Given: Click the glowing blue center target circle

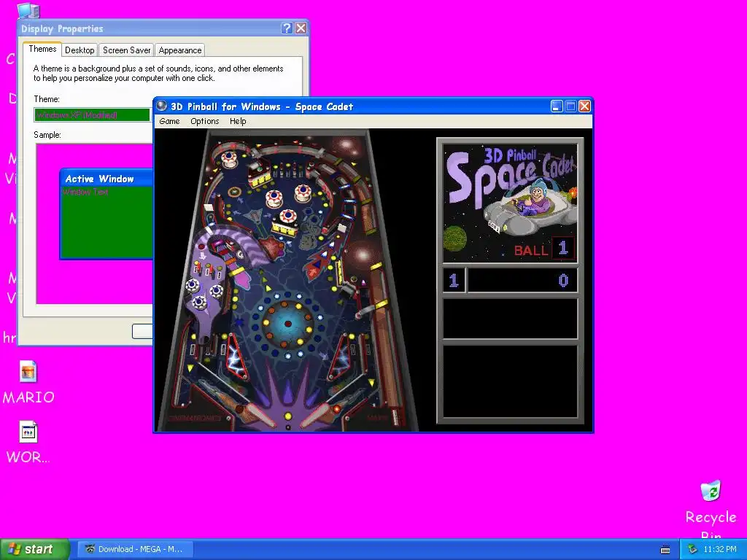Looking at the screenshot, I should click(287, 324).
